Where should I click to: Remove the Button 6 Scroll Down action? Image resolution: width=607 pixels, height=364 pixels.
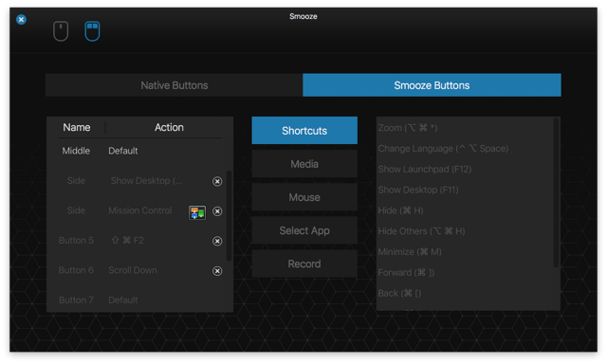(x=217, y=271)
